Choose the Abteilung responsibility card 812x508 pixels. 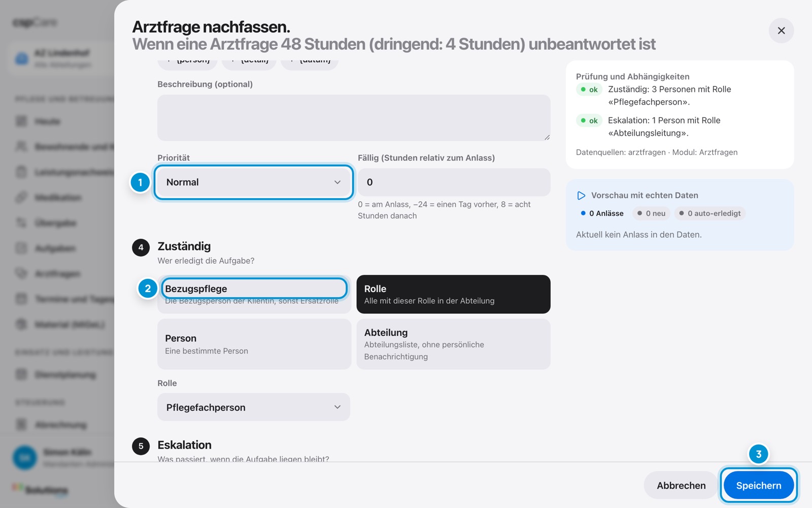[453, 344]
